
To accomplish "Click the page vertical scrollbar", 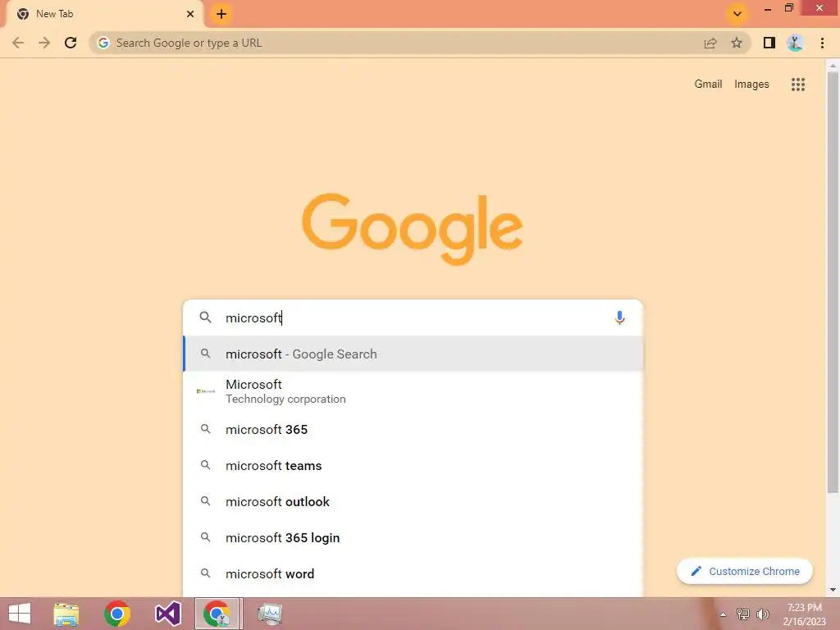I will point(833,282).
